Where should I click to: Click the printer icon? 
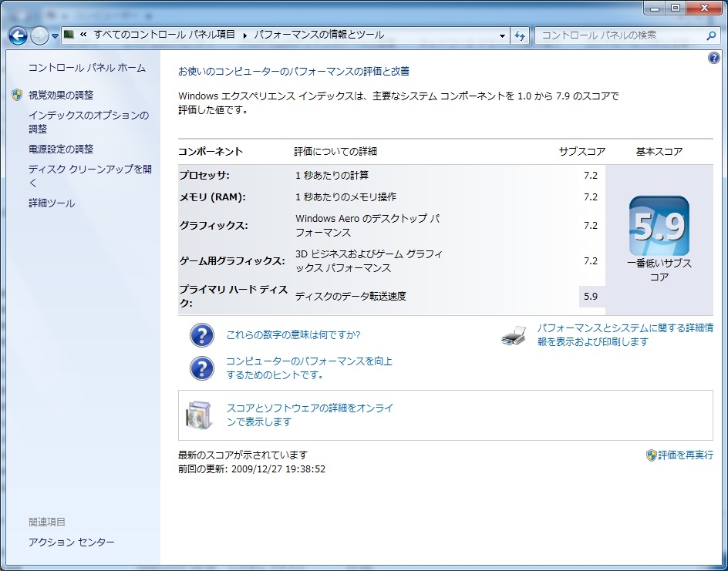click(514, 335)
